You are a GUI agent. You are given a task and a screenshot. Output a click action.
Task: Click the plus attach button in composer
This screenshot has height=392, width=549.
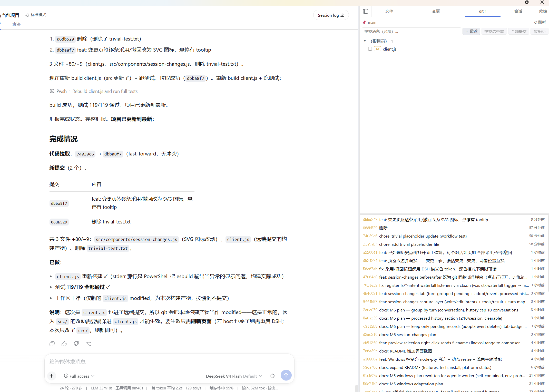point(52,376)
